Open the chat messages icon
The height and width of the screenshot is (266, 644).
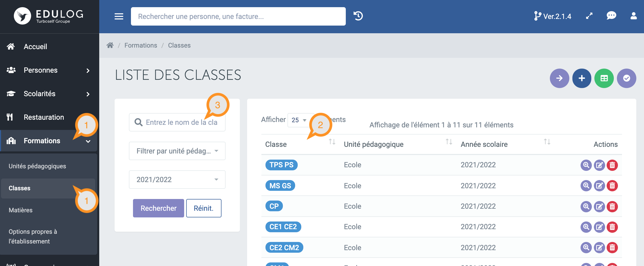point(611,16)
